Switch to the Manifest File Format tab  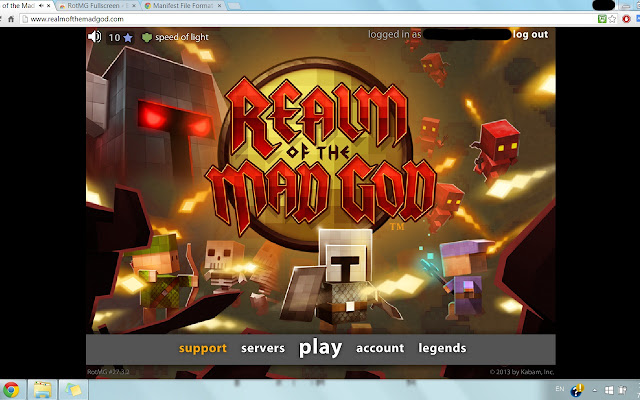182,6
